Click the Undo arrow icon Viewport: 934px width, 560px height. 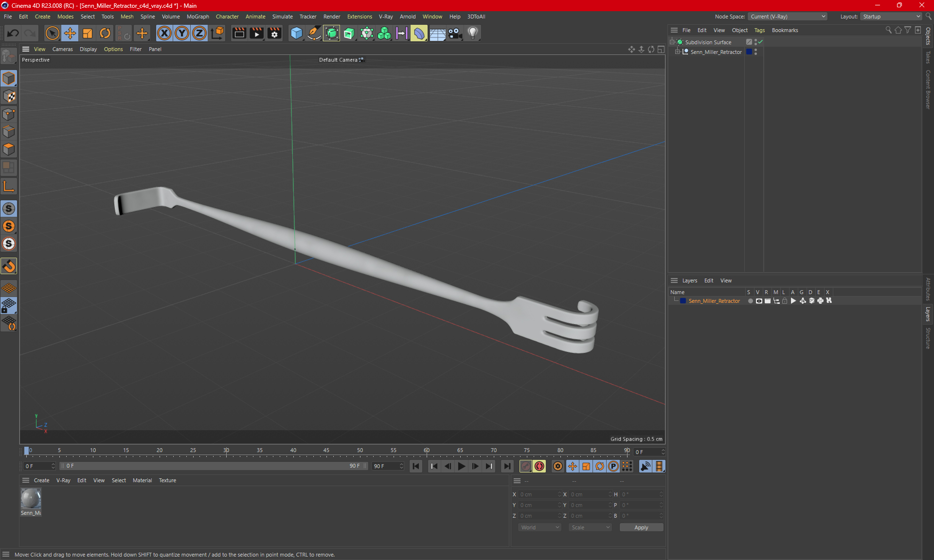tap(13, 33)
